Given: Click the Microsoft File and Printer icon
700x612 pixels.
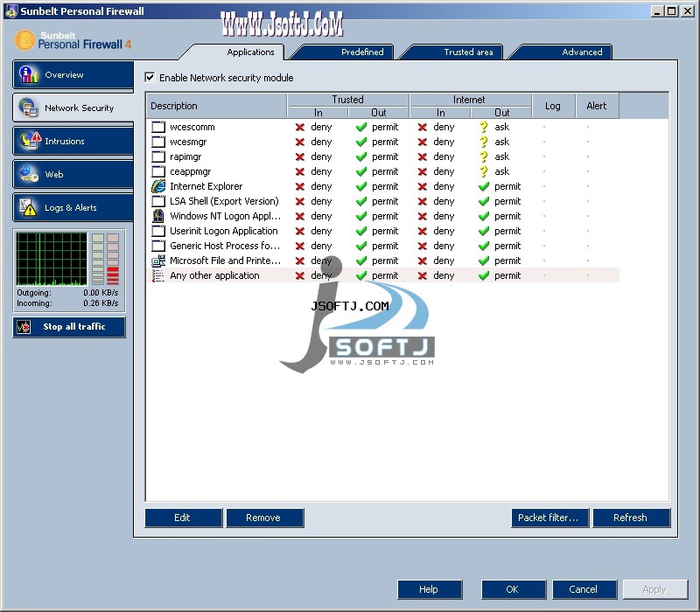Looking at the screenshot, I should tap(158, 261).
